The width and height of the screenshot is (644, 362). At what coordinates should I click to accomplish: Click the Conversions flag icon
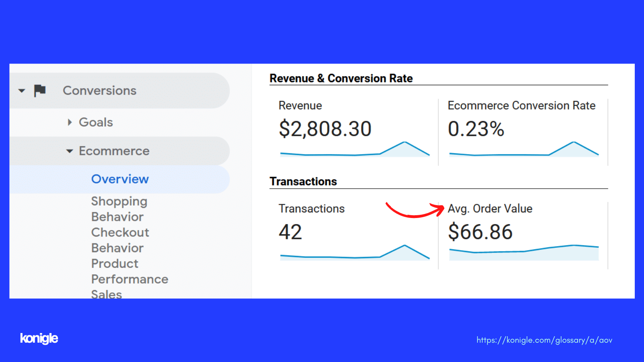pyautogui.click(x=40, y=90)
